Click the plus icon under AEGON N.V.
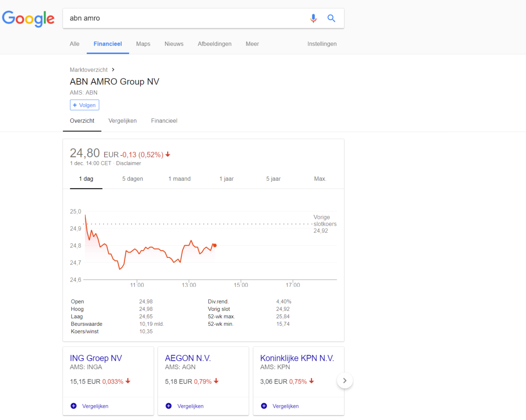This screenshot has width=526, height=420. 169,406
